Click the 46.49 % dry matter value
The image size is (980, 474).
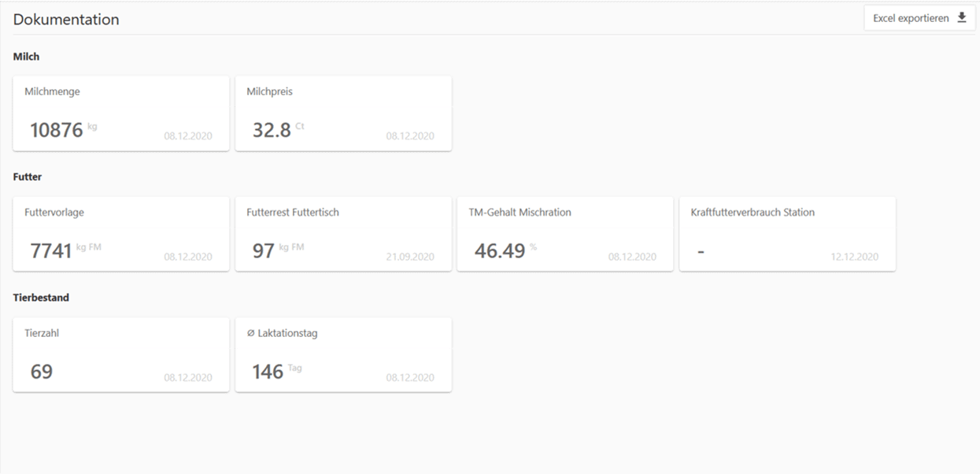pos(500,251)
